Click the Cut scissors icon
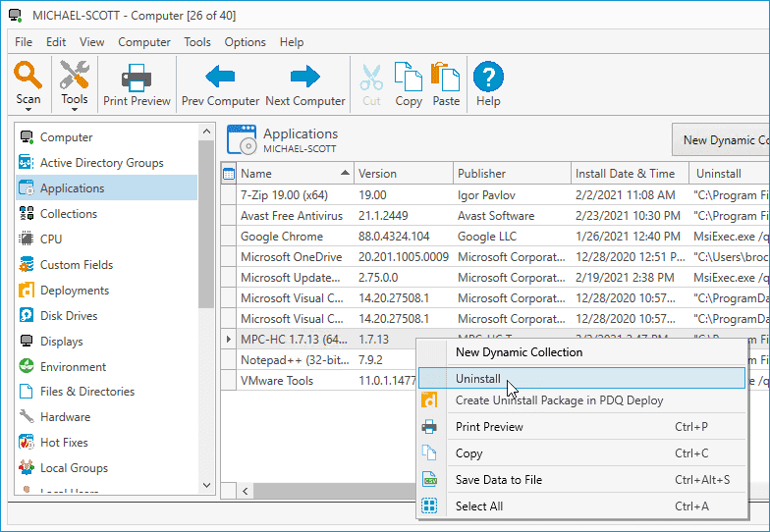 (371, 78)
